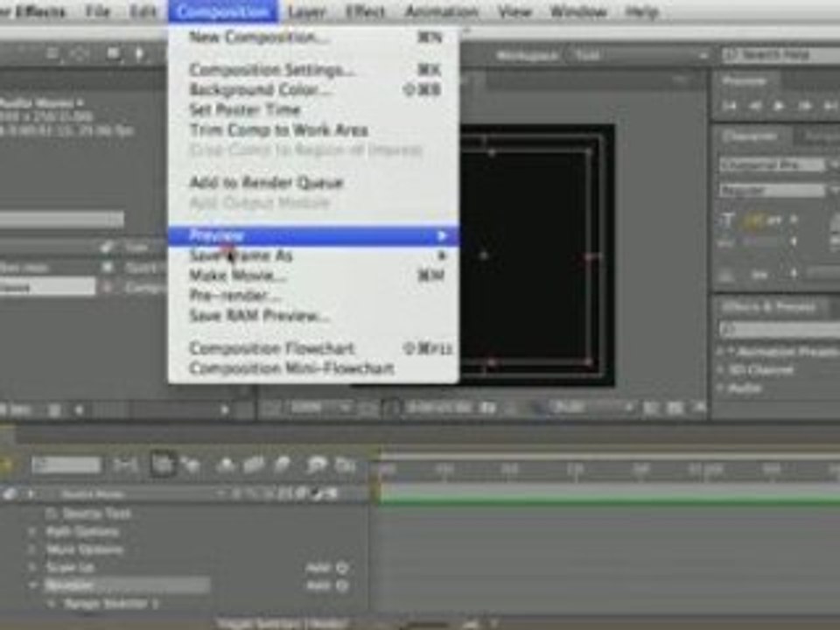This screenshot has width=840, height=630.
Task: Enable Motion Blur timeline icon
Action: click(x=283, y=465)
